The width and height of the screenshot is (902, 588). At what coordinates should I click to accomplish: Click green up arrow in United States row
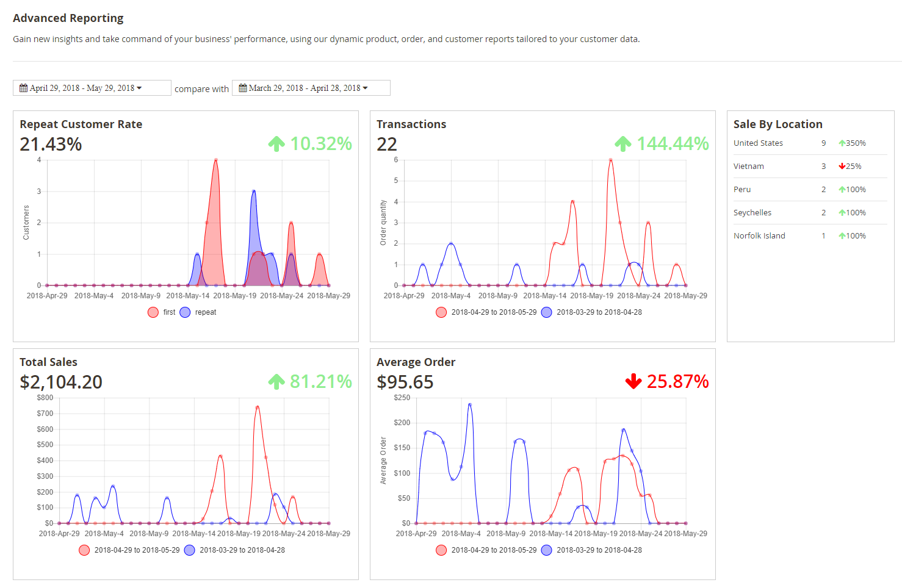pyautogui.click(x=842, y=143)
